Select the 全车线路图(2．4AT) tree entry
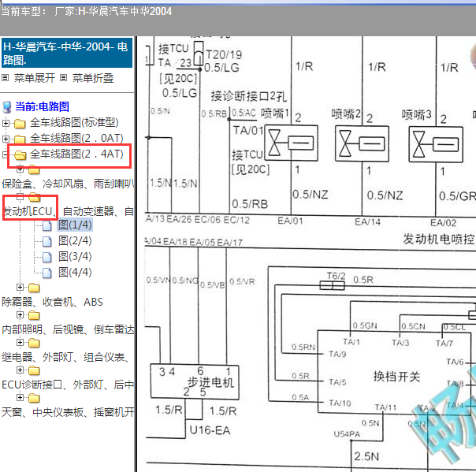 [x=76, y=154]
